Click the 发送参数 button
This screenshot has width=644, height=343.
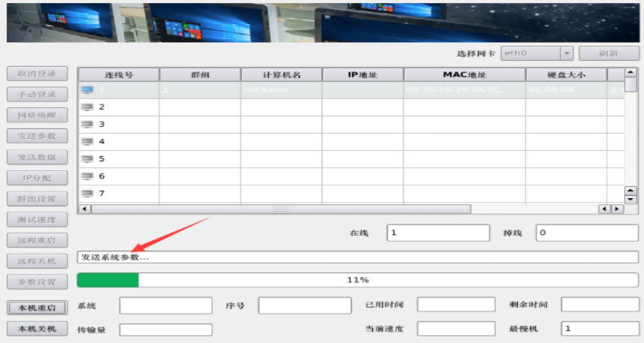37,137
